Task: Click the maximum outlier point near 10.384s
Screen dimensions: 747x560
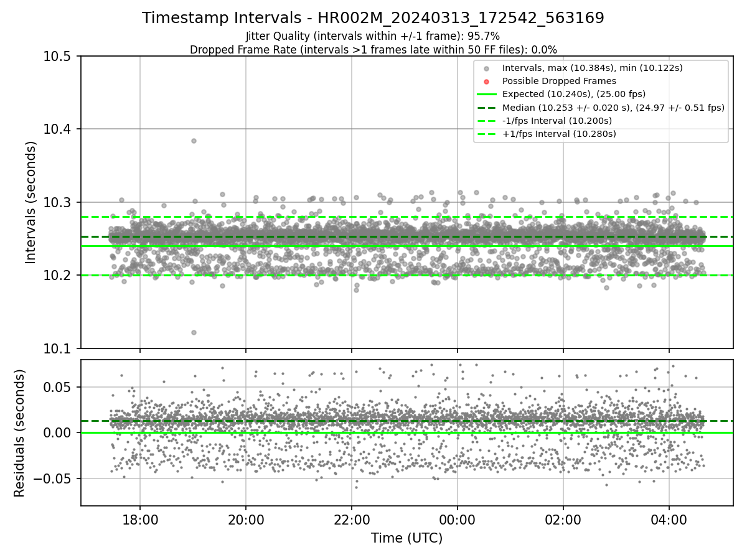Action: tap(194, 141)
